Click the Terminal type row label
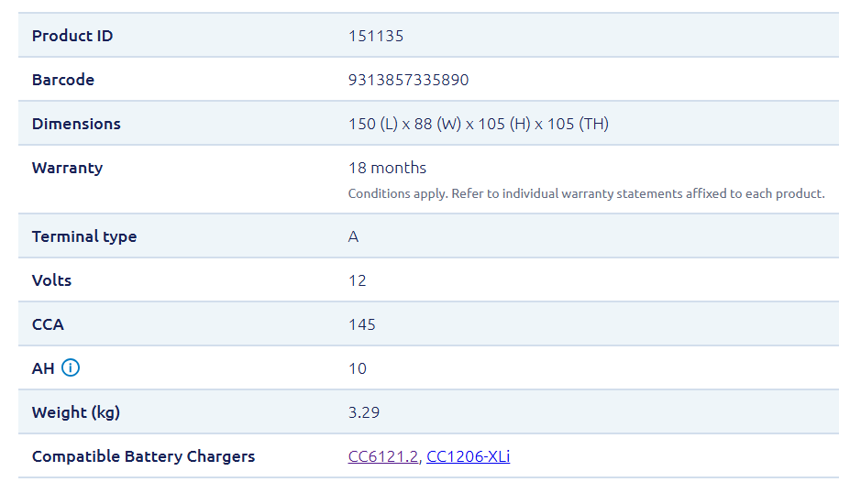 coord(84,236)
